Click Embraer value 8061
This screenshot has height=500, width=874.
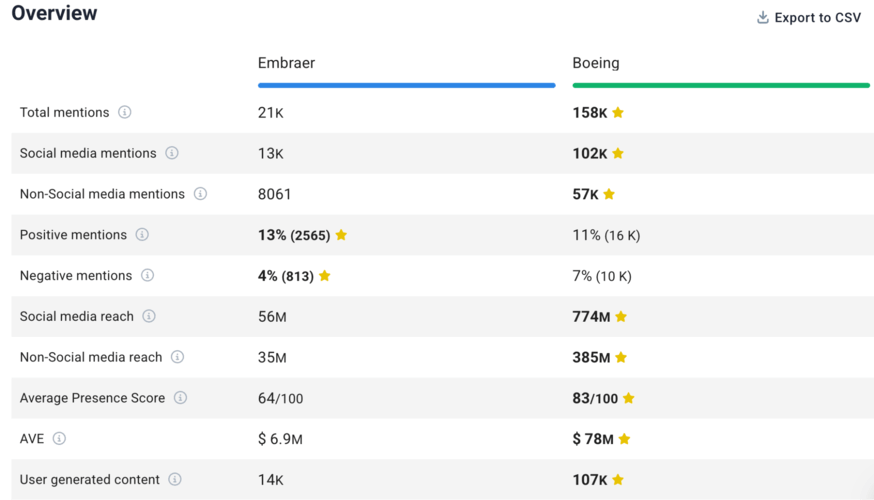(x=274, y=194)
